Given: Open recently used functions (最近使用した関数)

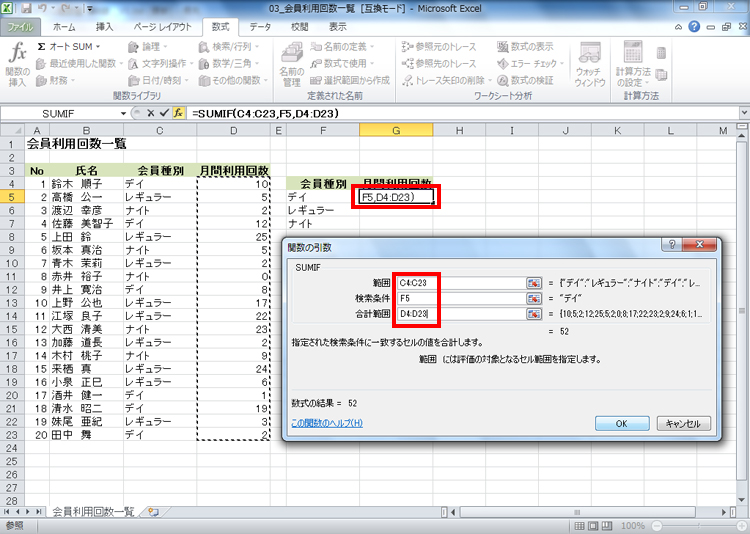Looking at the screenshot, I should (x=79, y=63).
